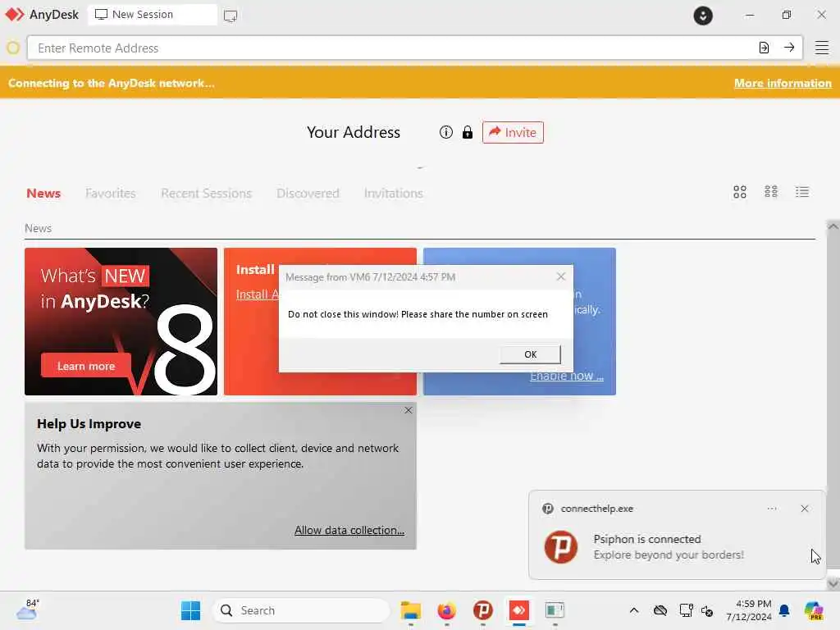Open the notification bell icon
840x630 pixels.
(784, 610)
